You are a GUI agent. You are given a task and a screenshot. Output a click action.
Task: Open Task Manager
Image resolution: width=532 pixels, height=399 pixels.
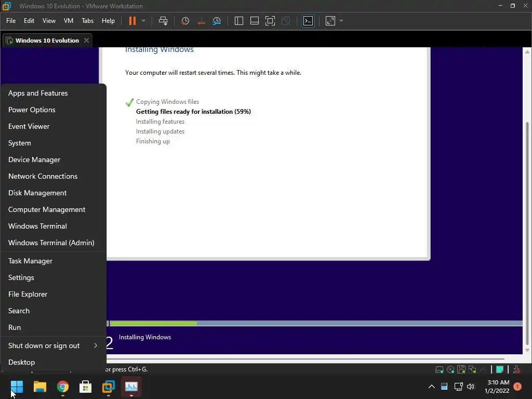54,261
